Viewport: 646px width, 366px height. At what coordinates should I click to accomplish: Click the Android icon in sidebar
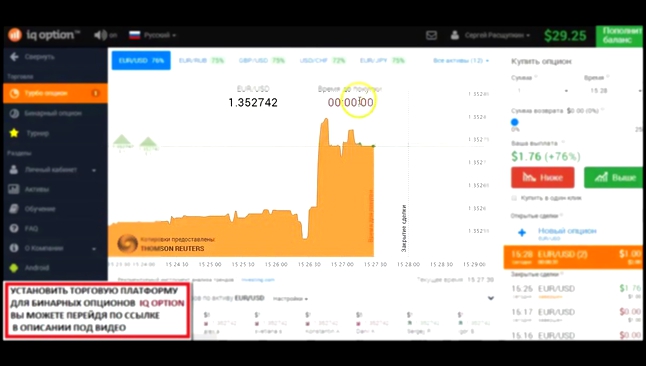coord(14,268)
